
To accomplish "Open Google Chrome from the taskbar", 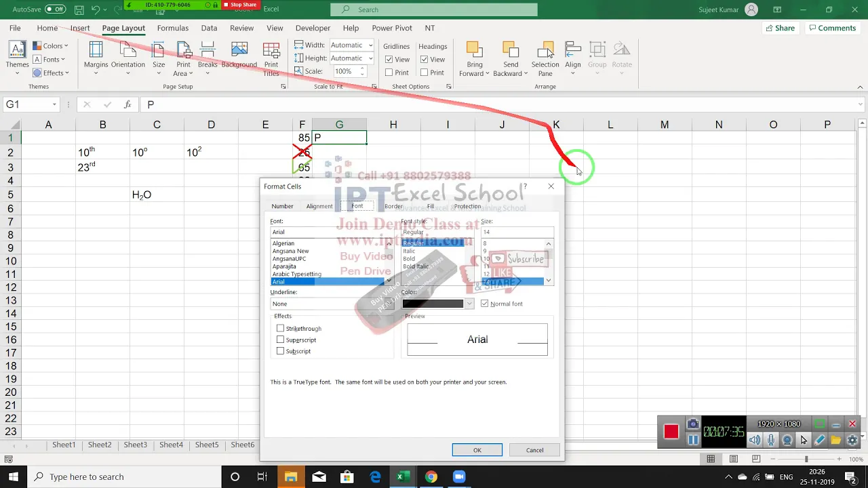I will click(x=431, y=476).
